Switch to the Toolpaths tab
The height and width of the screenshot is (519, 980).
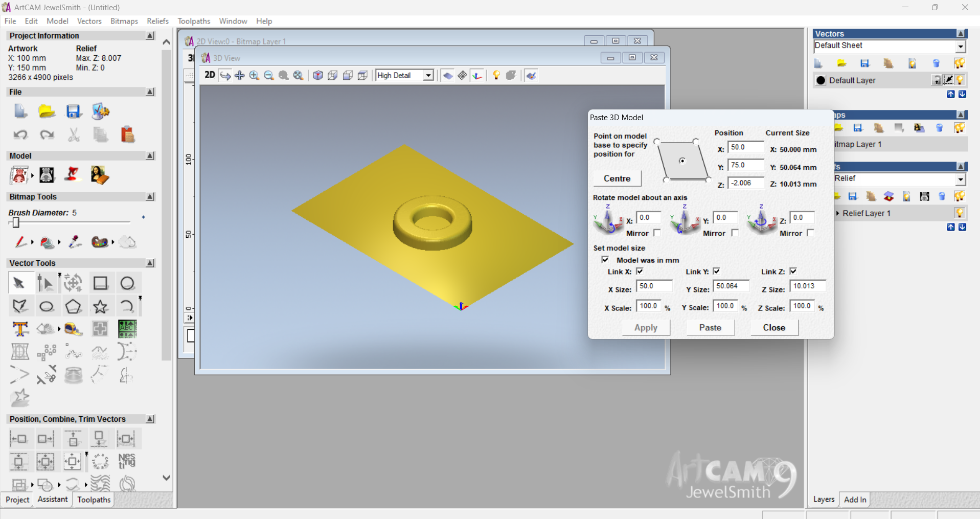pos(94,500)
